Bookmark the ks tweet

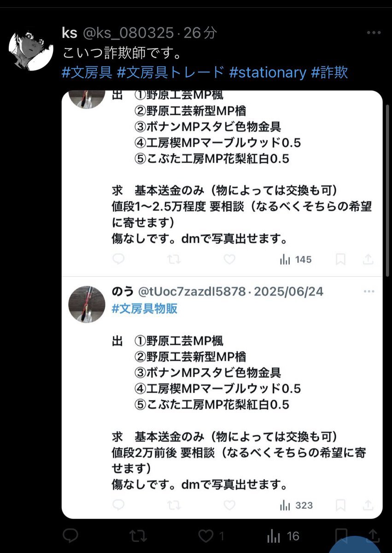point(341,535)
